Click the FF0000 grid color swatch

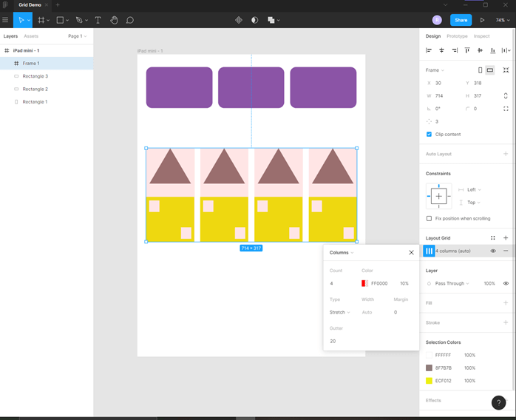pos(364,283)
